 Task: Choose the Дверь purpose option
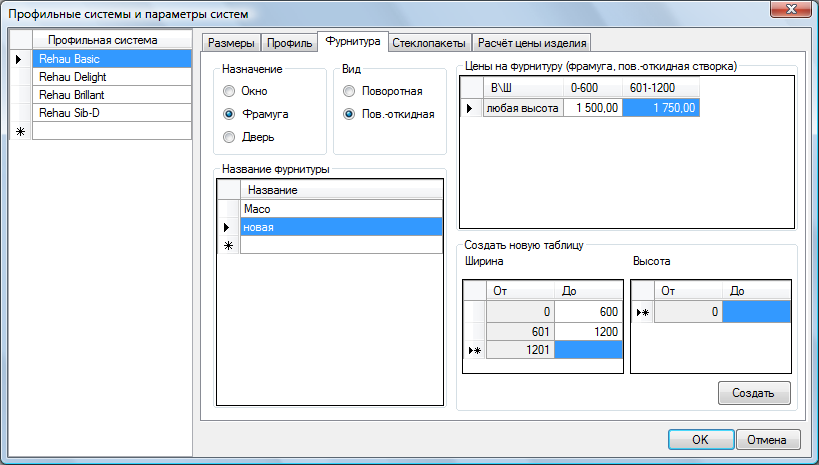(x=230, y=137)
